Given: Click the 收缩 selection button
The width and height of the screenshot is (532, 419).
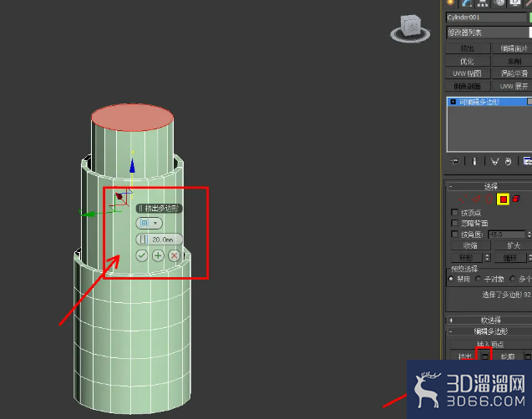Looking at the screenshot, I should click(470, 245).
